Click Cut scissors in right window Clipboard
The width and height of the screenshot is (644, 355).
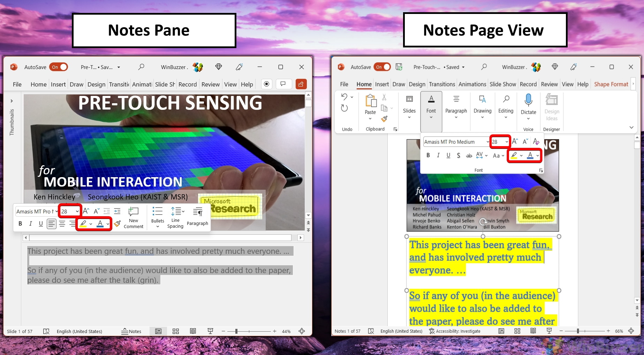[384, 97]
